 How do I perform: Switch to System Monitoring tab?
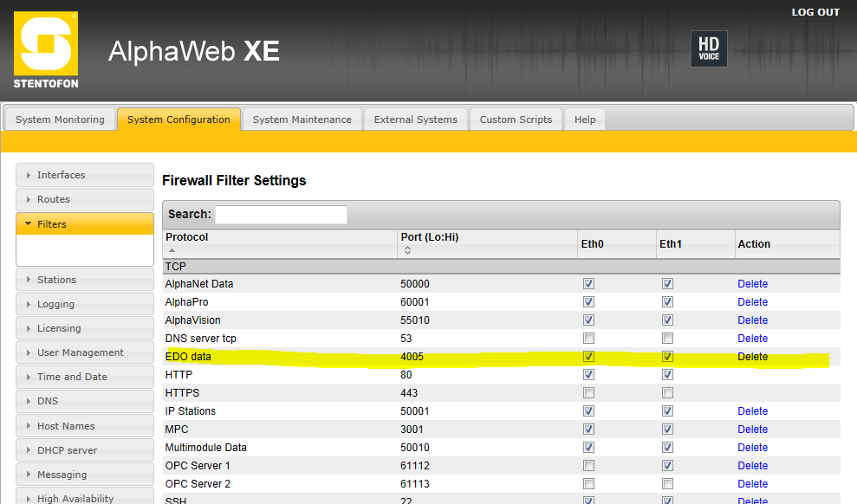click(60, 120)
